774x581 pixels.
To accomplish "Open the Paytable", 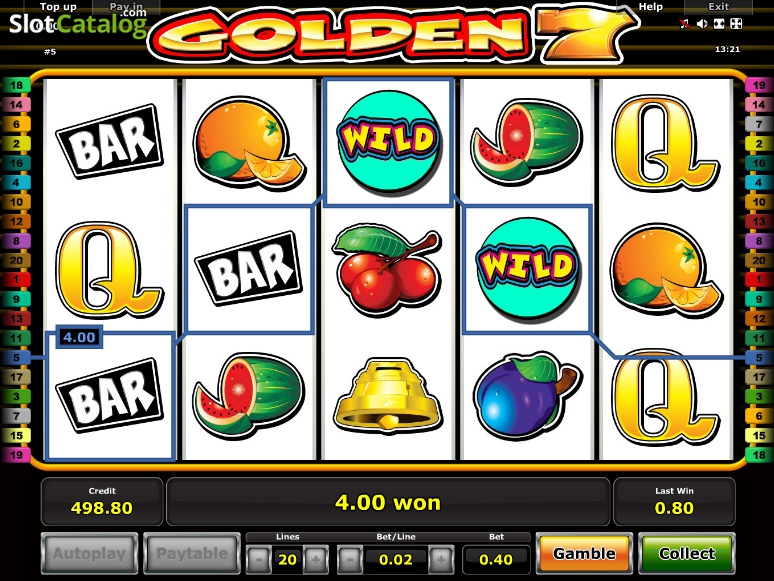I will click(x=192, y=553).
